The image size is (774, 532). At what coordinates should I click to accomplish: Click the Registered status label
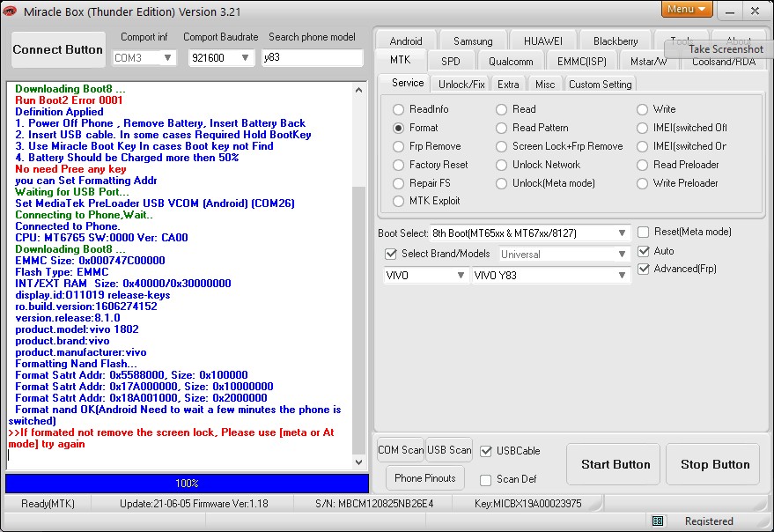pyautogui.click(x=709, y=521)
